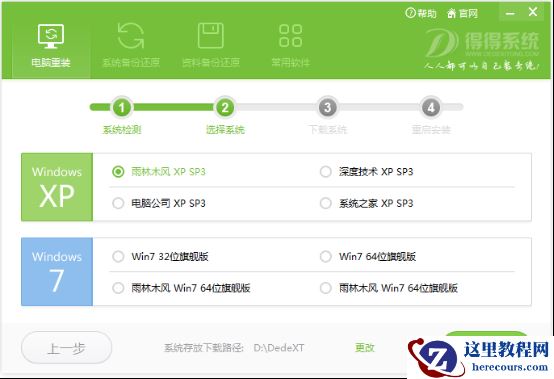This screenshot has height=379, width=554.
Task: Click 更改 to change download path
Action: 365,348
